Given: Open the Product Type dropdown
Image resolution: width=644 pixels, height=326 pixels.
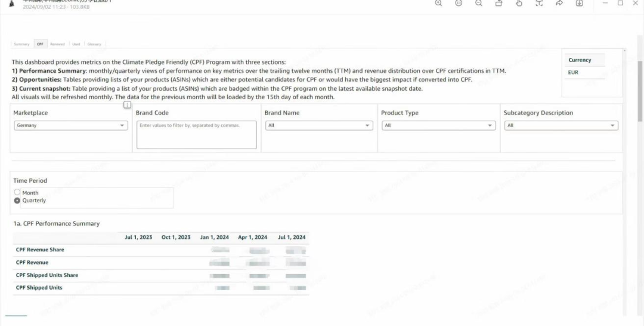Looking at the screenshot, I should click(438, 126).
